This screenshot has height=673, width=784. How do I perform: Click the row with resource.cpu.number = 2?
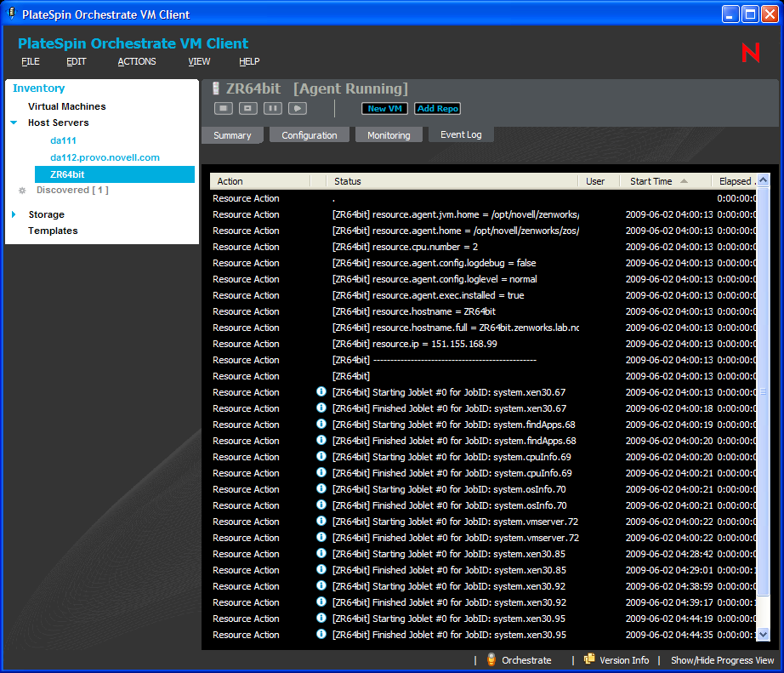tap(483, 247)
